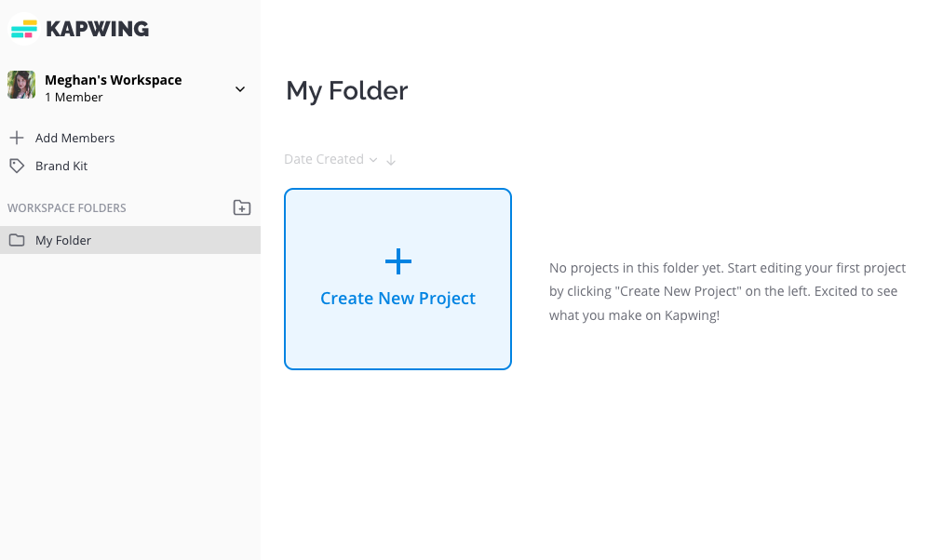Click the folder icon beside My Folder

[x=16, y=240]
